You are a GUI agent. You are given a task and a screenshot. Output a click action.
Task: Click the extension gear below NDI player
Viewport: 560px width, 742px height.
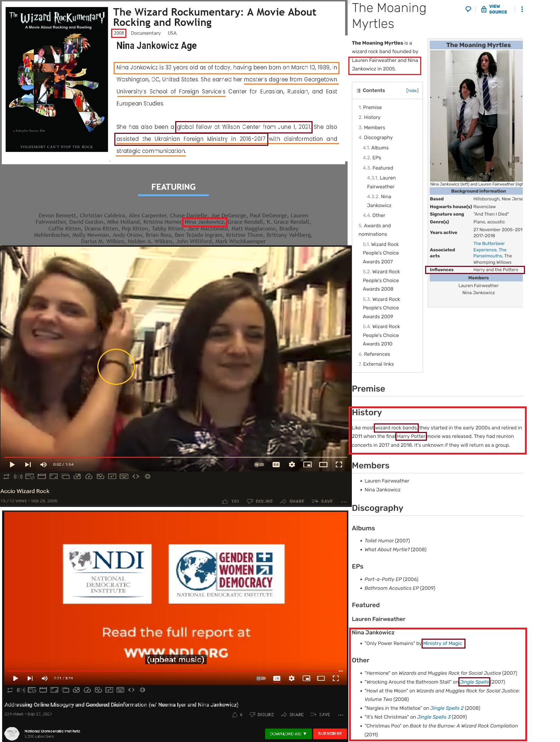pyautogui.click(x=143, y=690)
